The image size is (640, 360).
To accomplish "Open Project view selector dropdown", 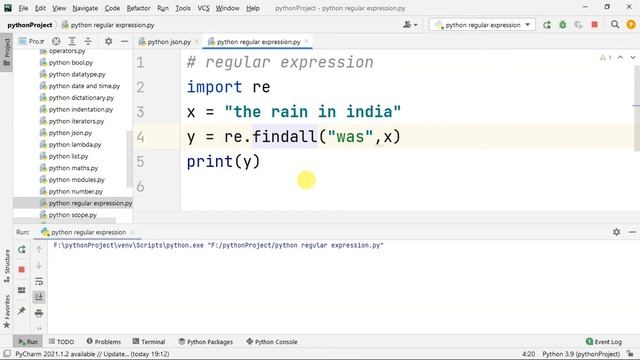I will (x=32, y=41).
